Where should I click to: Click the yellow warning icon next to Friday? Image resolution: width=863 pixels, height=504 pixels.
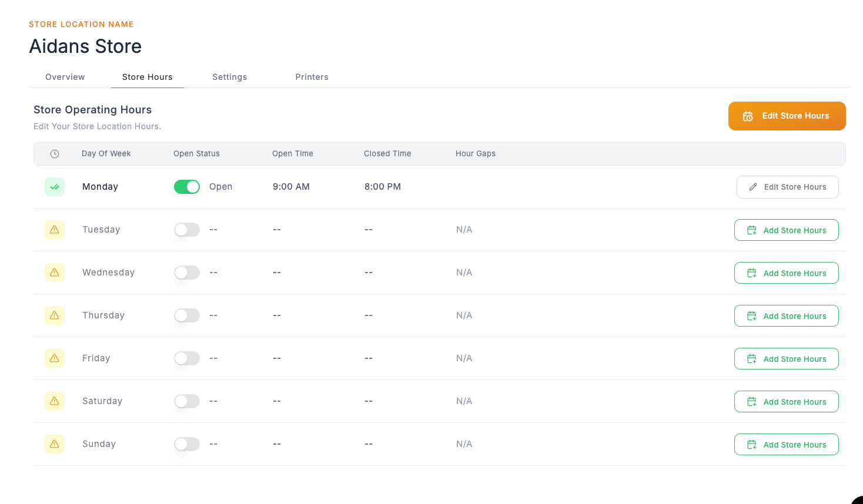tap(55, 358)
